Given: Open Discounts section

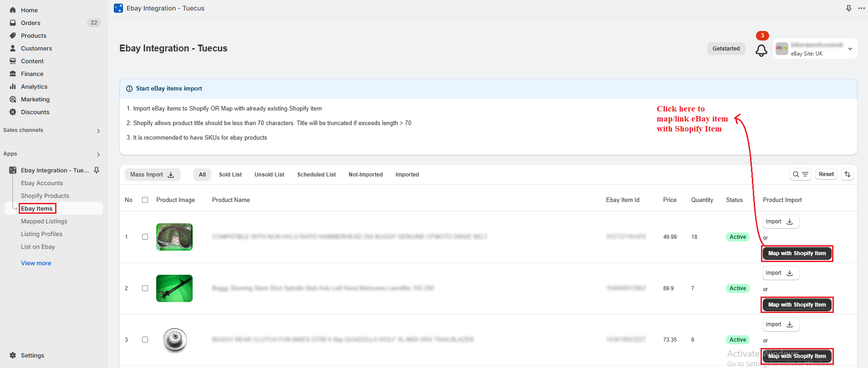Looking at the screenshot, I should [x=35, y=112].
